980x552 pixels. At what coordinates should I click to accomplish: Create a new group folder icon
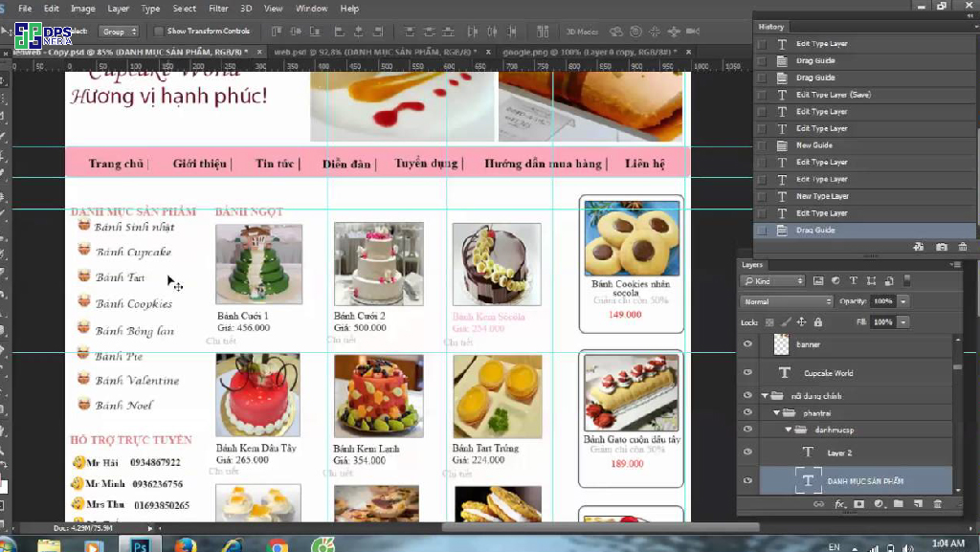pos(898,504)
